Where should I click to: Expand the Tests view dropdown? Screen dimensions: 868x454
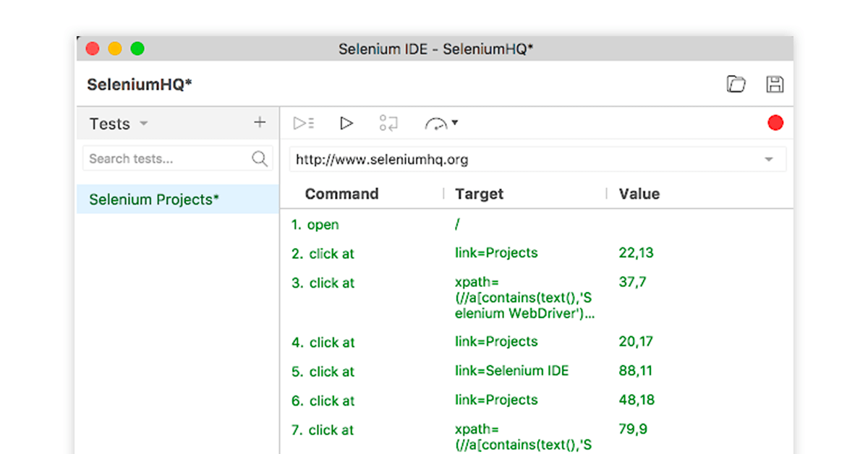pyautogui.click(x=144, y=124)
